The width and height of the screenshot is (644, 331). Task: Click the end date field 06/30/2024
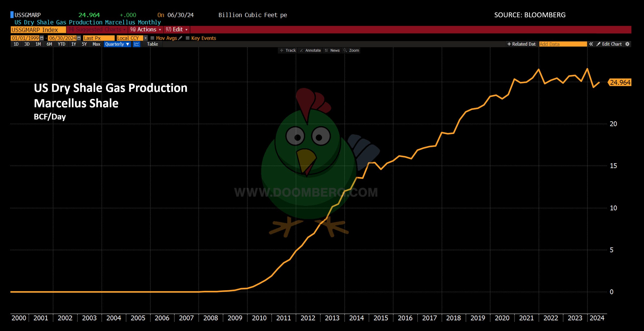62,38
